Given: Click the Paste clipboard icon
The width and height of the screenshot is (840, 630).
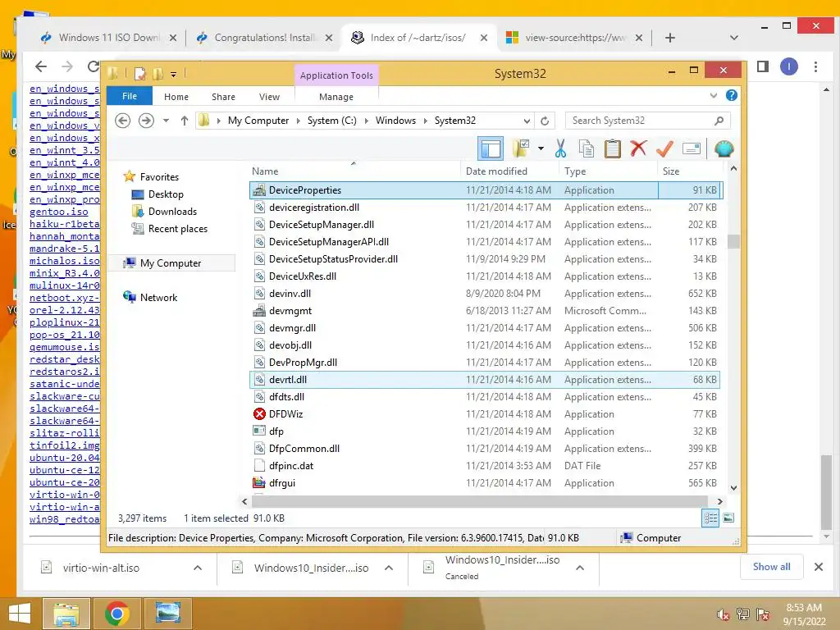Looking at the screenshot, I should pyautogui.click(x=612, y=148).
